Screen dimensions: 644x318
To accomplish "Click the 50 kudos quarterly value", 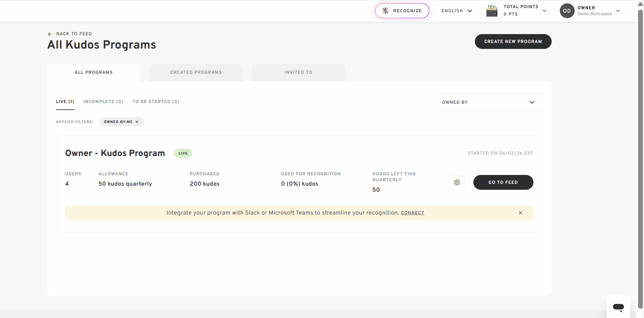I will tap(125, 184).
